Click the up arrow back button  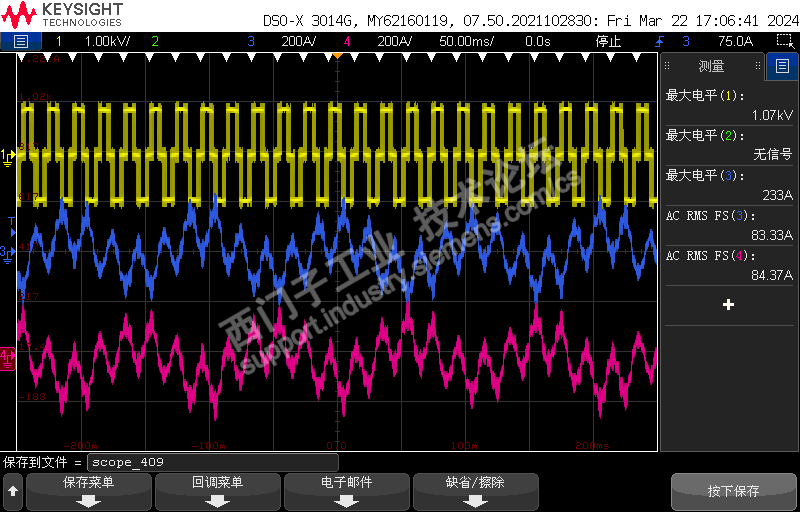coord(14,491)
